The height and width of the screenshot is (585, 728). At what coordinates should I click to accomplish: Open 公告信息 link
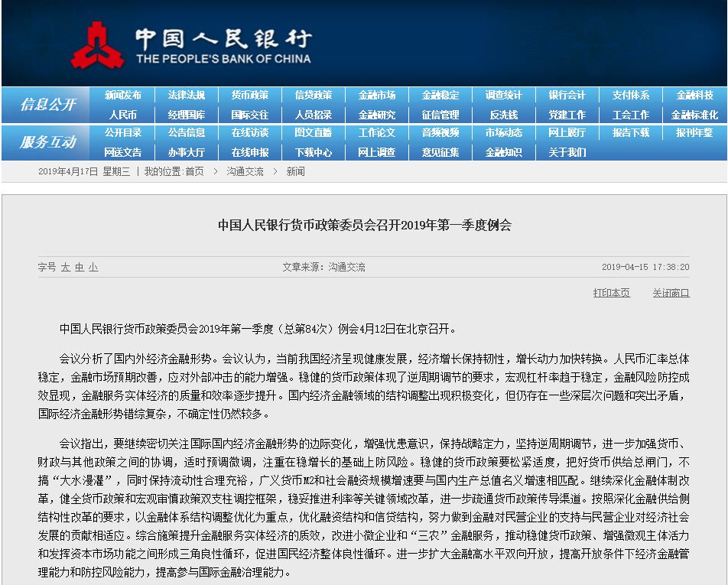pyautogui.click(x=186, y=133)
